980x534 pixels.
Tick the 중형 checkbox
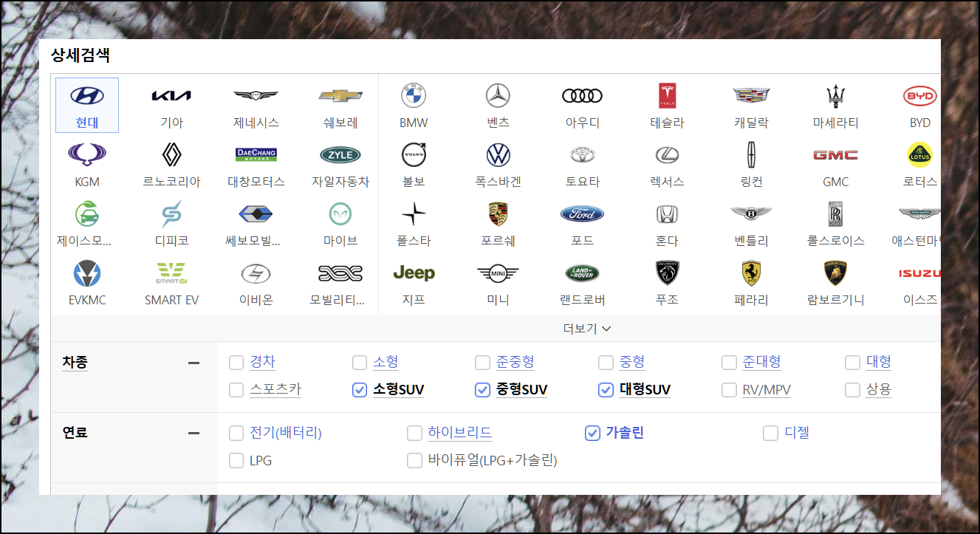(x=606, y=363)
